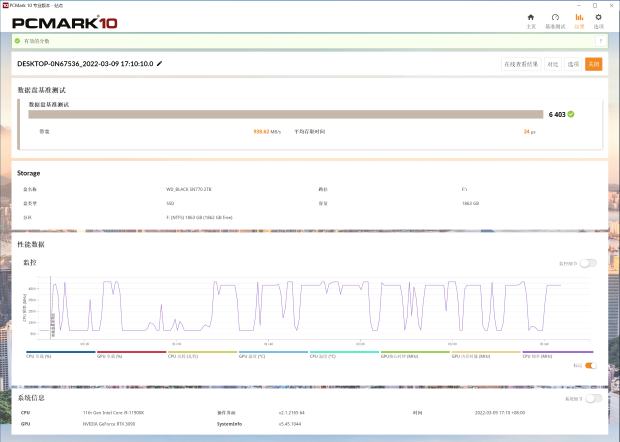
Task: Click the 数据盘基准测试 section heading
Action: 42,90
